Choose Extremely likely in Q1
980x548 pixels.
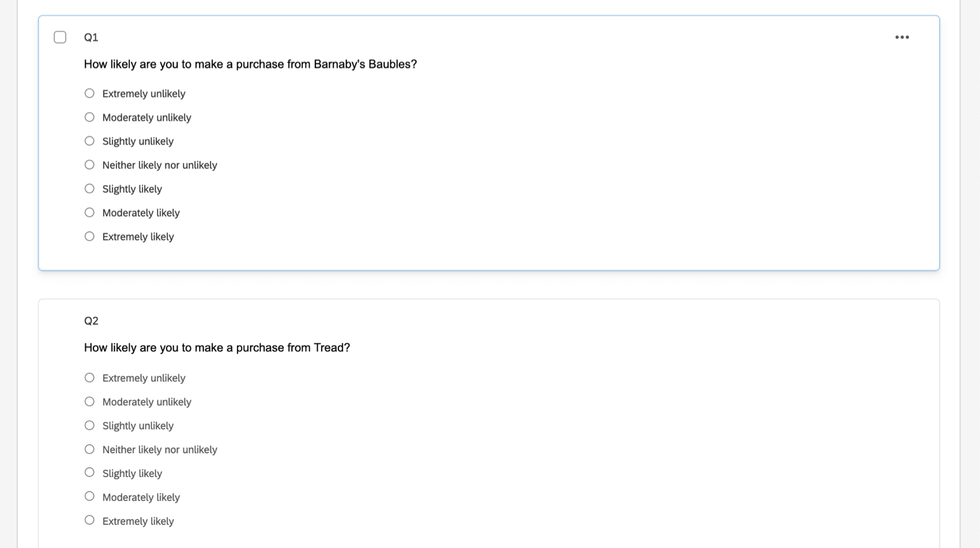89,237
